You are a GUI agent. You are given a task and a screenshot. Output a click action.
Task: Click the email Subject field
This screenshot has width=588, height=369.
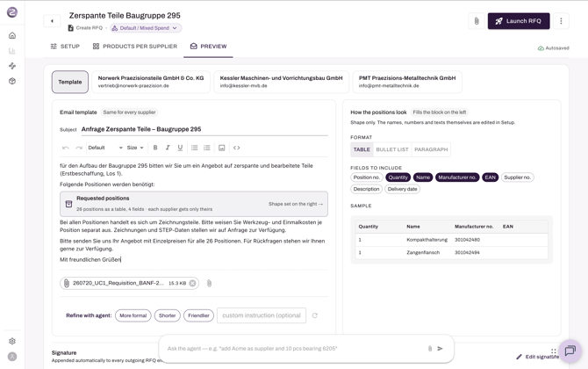point(204,129)
